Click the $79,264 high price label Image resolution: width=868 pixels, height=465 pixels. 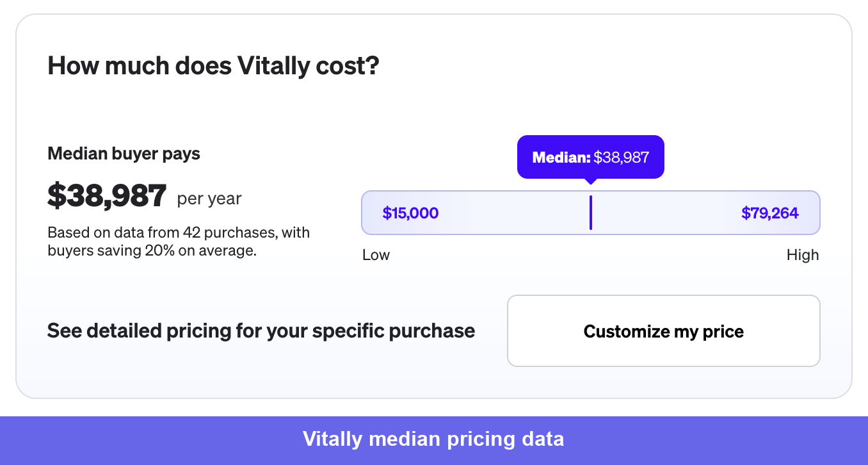coord(769,213)
